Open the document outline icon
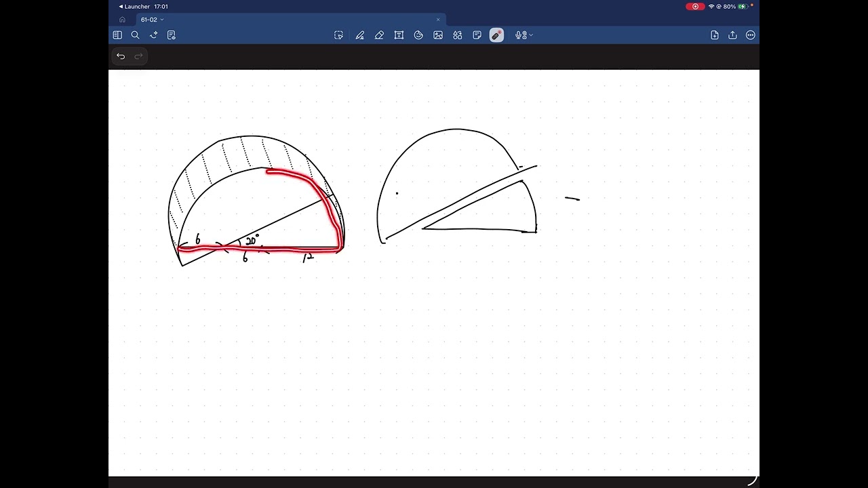The width and height of the screenshot is (868, 488). [x=172, y=35]
